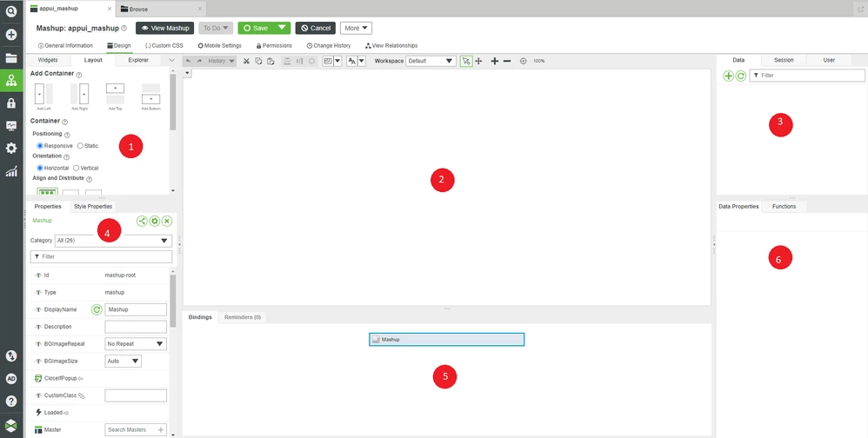Open the Help question mark sidebar icon
Image resolution: width=868 pixels, height=438 pixels.
pos(11,401)
